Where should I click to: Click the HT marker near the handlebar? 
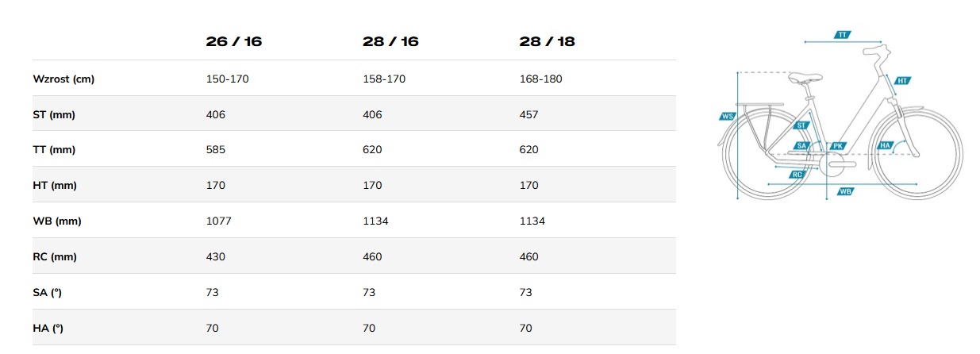point(902,81)
